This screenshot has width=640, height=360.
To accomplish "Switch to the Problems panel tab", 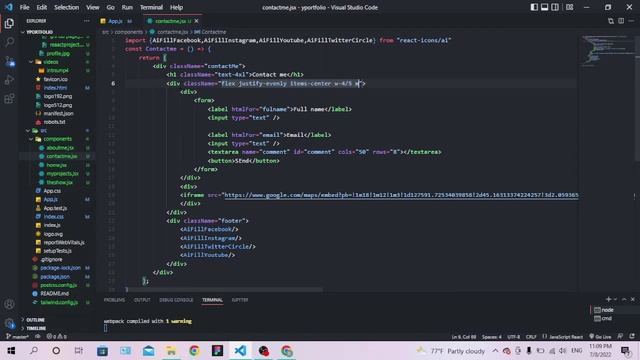I will tap(114, 300).
